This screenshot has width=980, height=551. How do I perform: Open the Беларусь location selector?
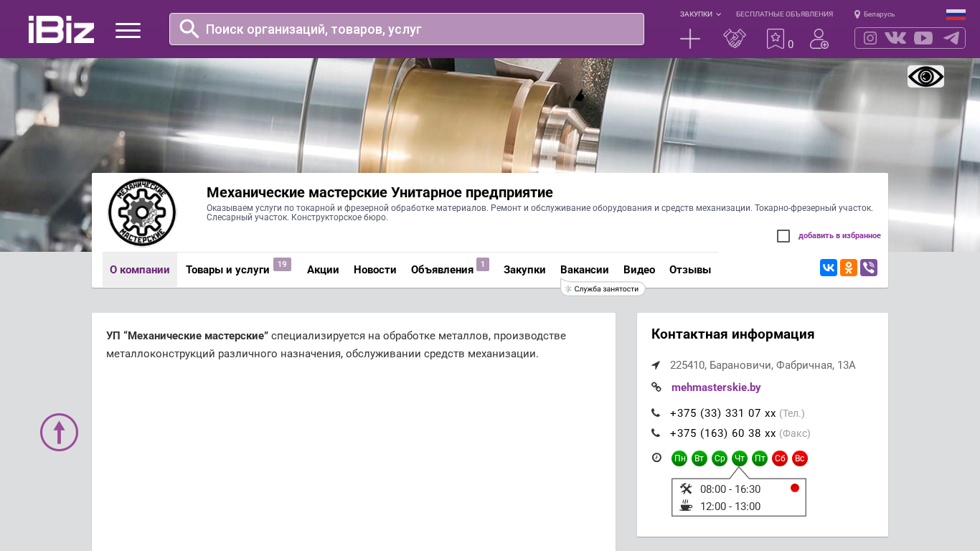[x=875, y=14]
